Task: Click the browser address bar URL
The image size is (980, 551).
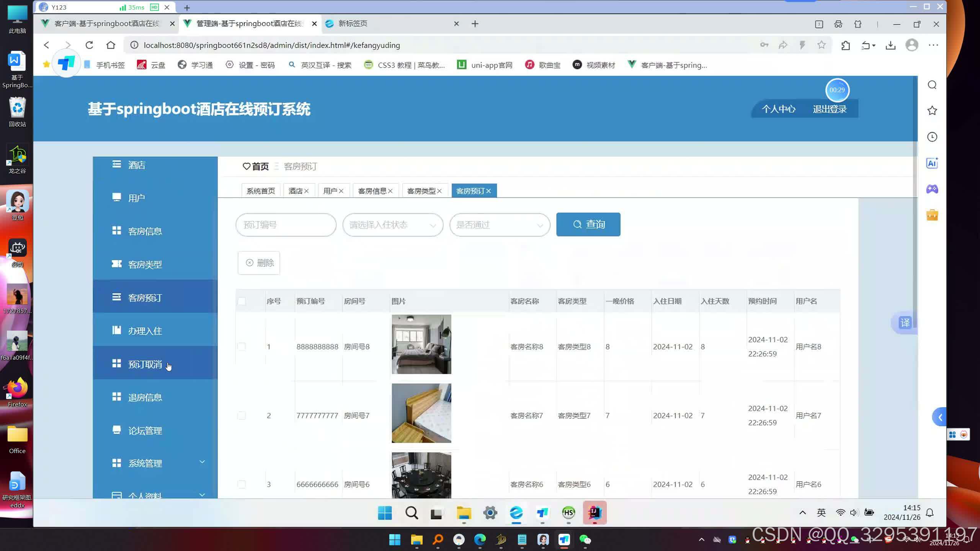Action: click(x=272, y=45)
